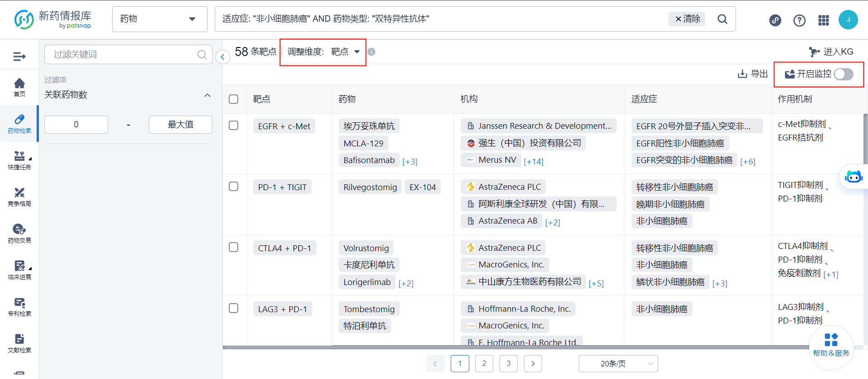Click the 最大值 input field

(x=180, y=124)
